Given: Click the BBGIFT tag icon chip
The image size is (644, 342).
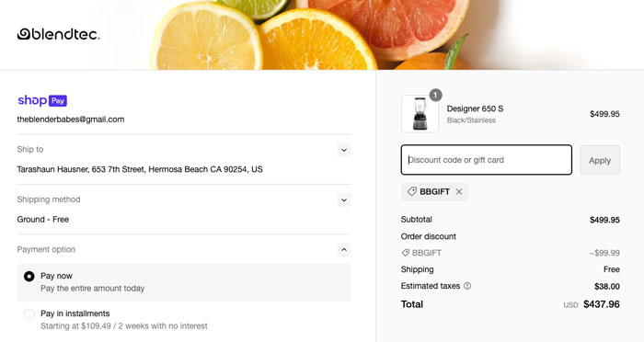Looking at the screenshot, I should tap(434, 192).
